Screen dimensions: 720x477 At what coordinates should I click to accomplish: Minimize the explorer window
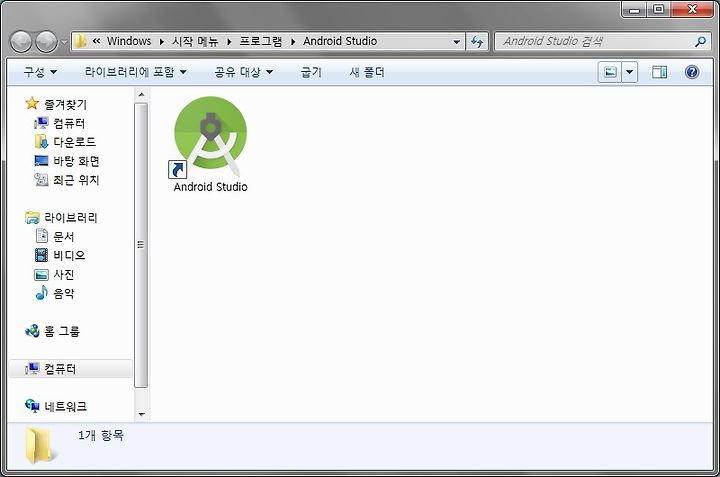click(634, 10)
